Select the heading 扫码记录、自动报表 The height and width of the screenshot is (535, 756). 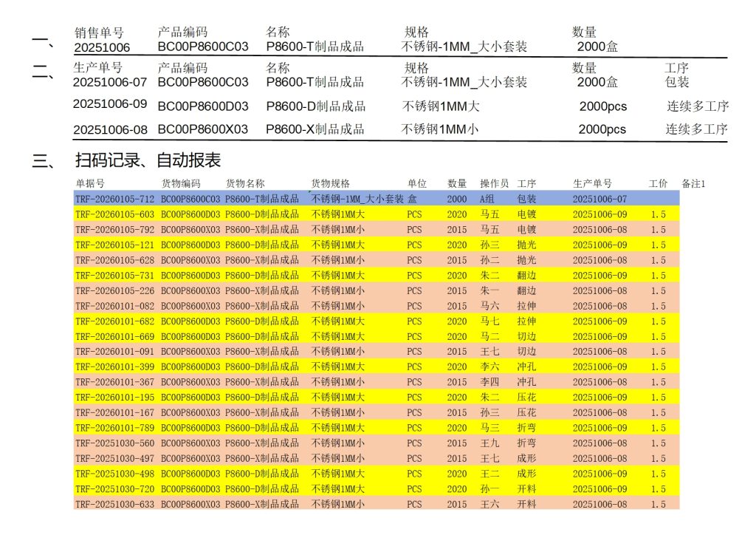pyautogui.click(x=148, y=160)
